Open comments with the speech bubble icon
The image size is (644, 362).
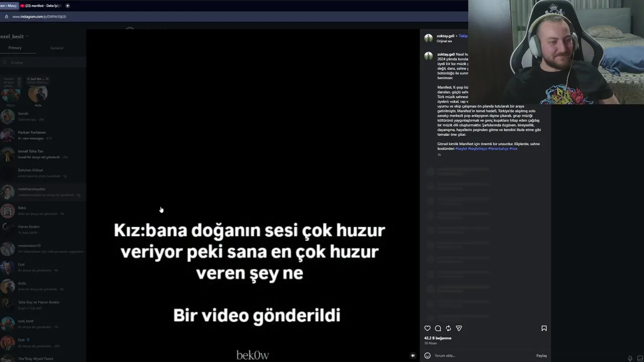[438, 328]
